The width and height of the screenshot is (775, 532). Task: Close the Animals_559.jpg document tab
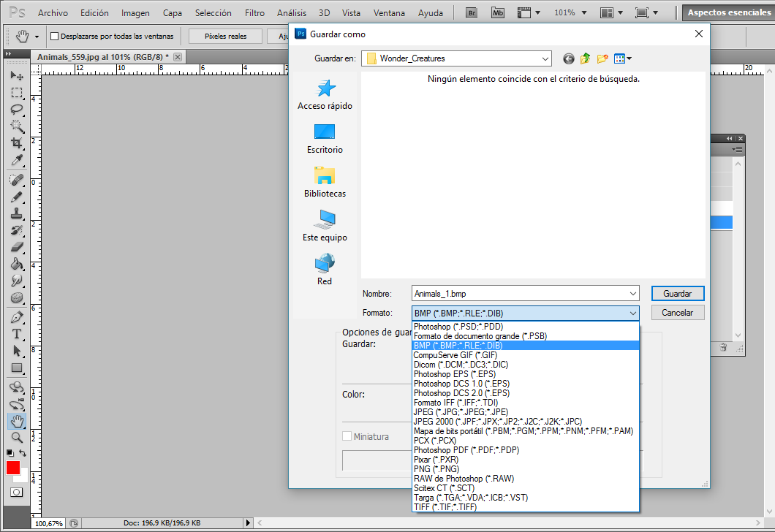(x=178, y=57)
